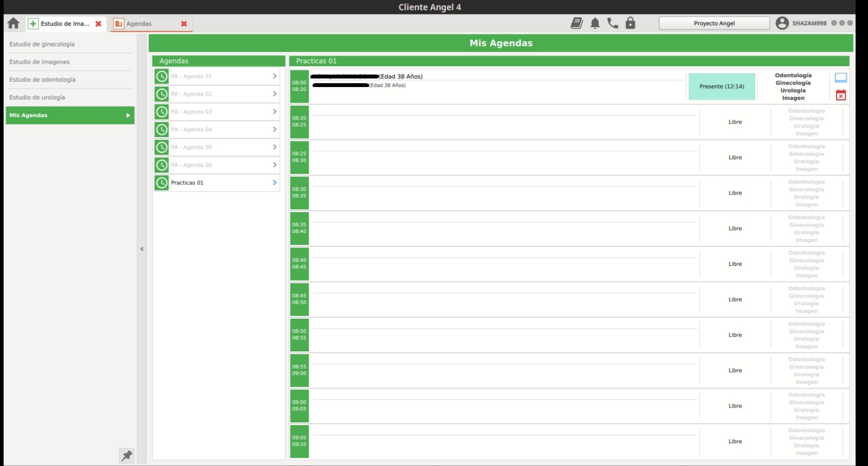Click clock icon of PA - Agenda 02

click(162, 94)
